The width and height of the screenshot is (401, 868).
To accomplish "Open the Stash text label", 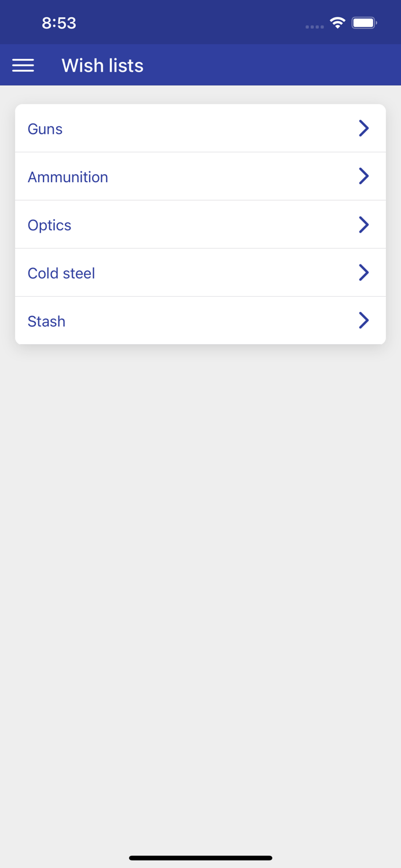I will (46, 321).
